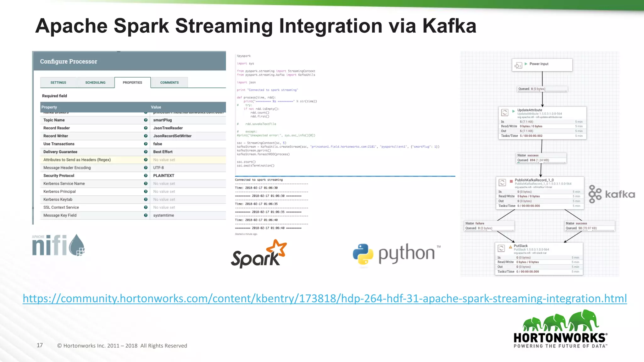Edit the Topic Name value smartPlug
This screenshot has height=362, width=644.
(163, 120)
